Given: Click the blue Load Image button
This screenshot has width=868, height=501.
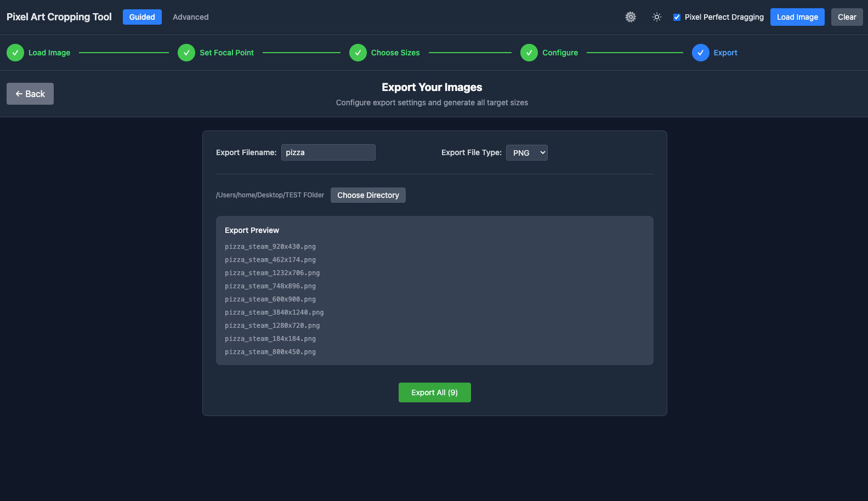Looking at the screenshot, I should click(797, 17).
